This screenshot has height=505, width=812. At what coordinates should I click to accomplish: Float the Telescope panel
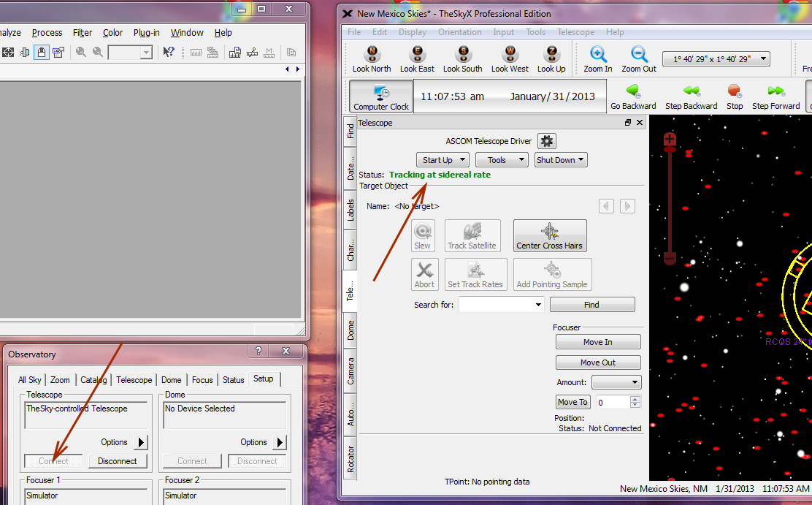coord(628,123)
